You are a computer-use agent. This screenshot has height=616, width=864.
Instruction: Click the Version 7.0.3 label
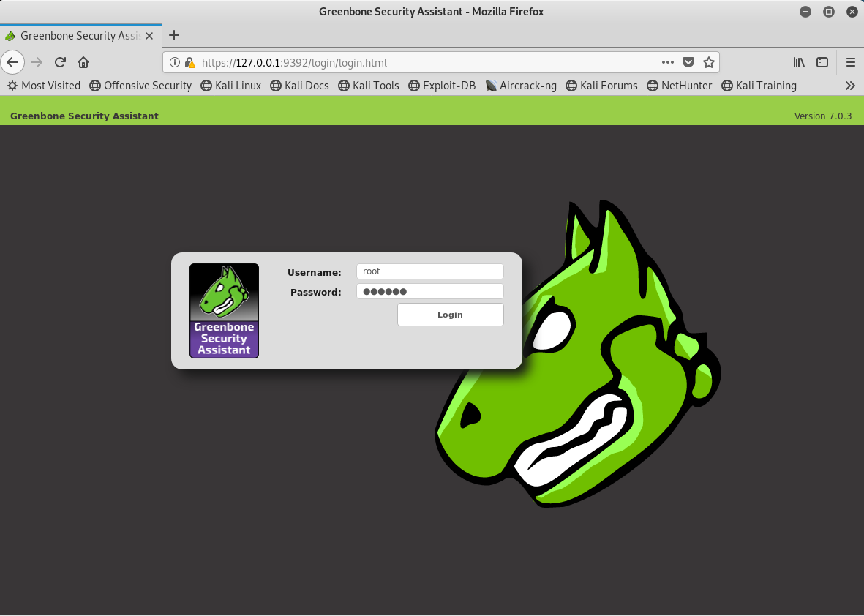coord(823,116)
